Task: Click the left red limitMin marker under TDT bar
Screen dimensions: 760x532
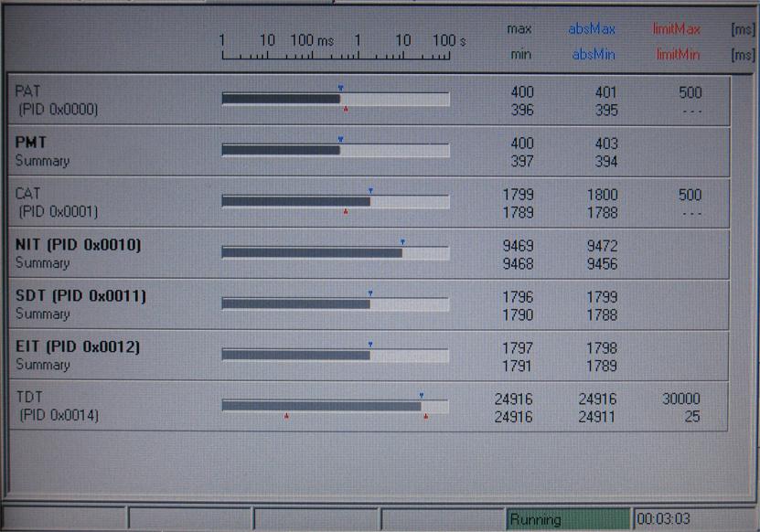Action: tap(286, 416)
